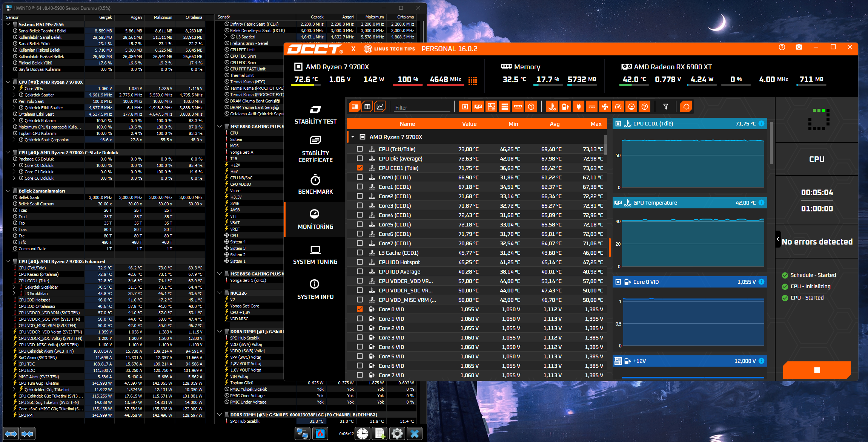The height and width of the screenshot is (442, 868).
Task: Expand HWiNFO columns with the double arrow icon
Action: pos(11,434)
